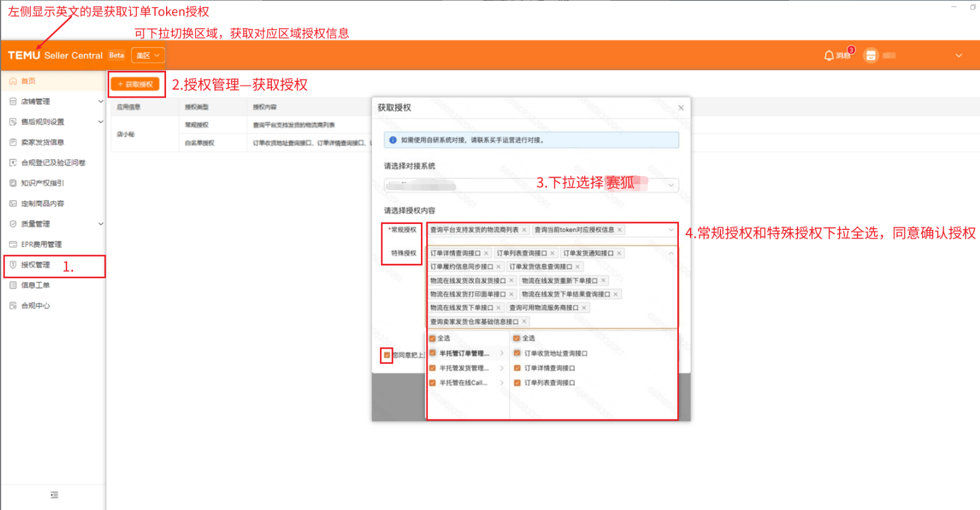Screen dimensions: 980x510
Task: Toggle right column 全选 checkbox
Action: 517,338
